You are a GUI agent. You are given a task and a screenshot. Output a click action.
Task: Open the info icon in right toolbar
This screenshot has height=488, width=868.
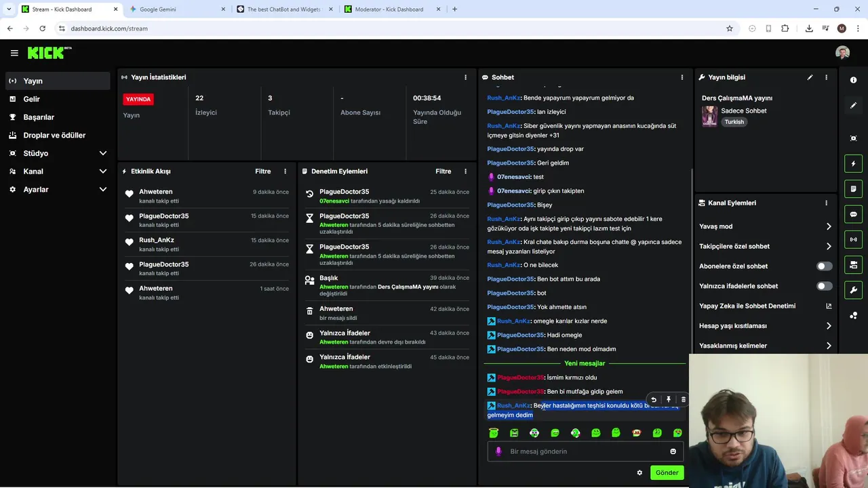pos(853,80)
